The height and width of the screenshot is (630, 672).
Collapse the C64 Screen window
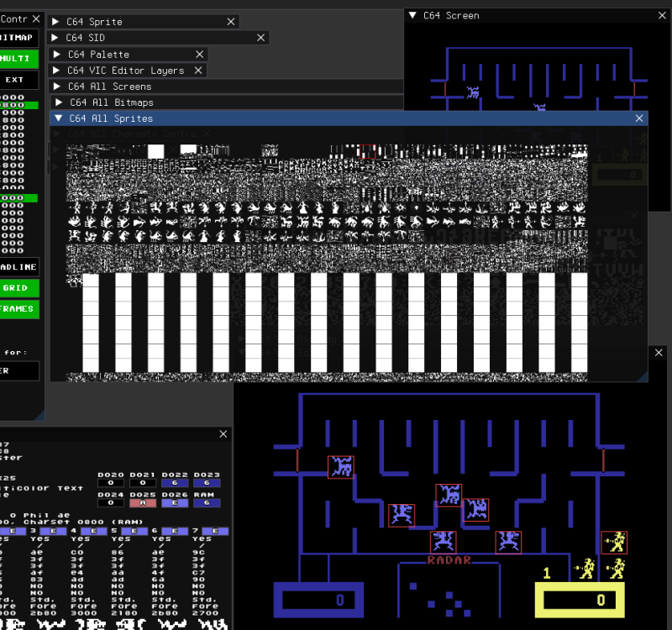tap(412, 15)
